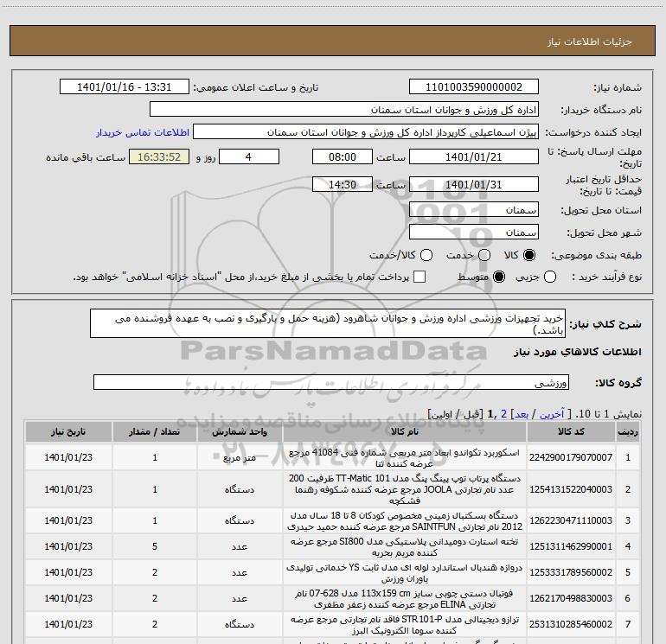Go to page 2 of items
Viewport: 666px width, 644px height.
tap(503, 414)
